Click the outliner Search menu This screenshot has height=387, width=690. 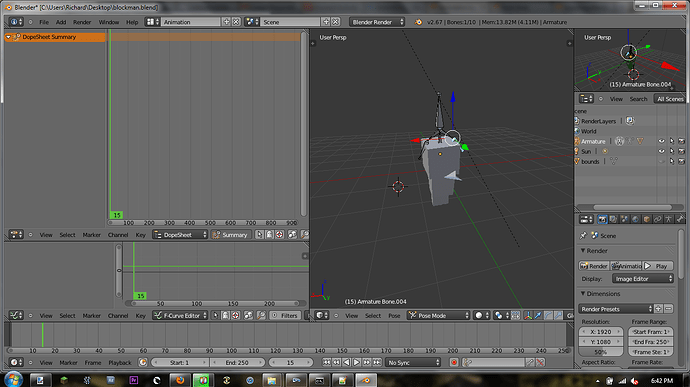(x=638, y=99)
